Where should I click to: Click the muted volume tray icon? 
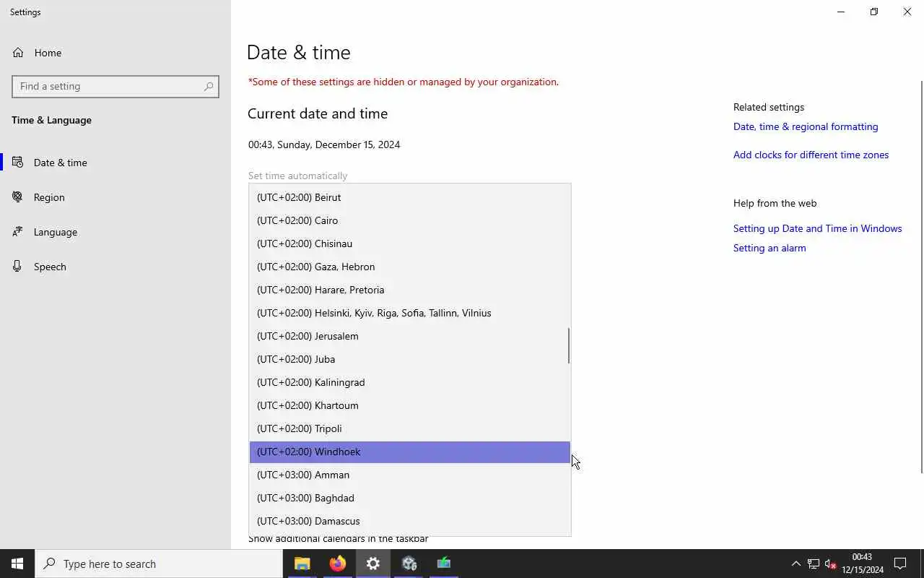coord(830,564)
